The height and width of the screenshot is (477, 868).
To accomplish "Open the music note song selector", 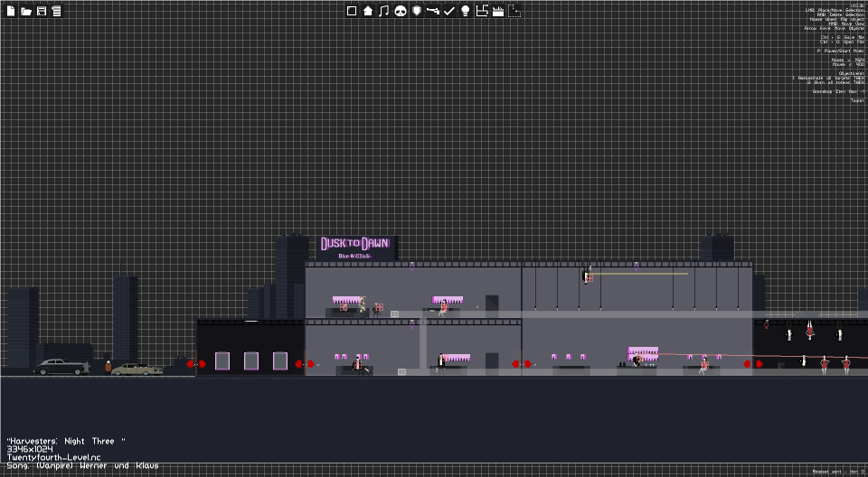I will (x=384, y=11).
